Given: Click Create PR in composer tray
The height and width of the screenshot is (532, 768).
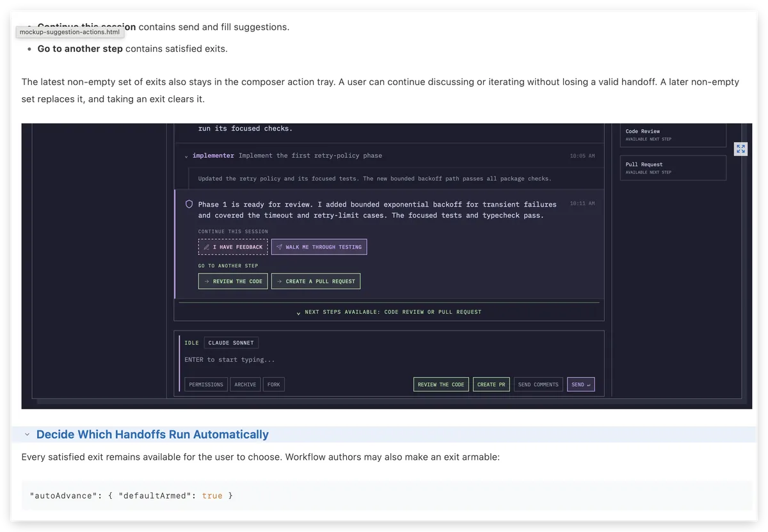Looking at the screenshot, I should [x=492, y=384].
